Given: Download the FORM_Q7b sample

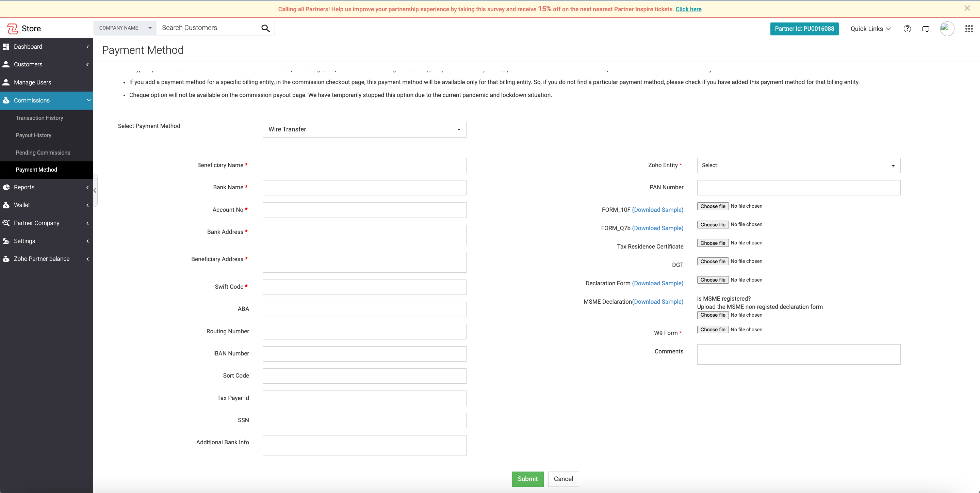Looking at the screenshot, I should click(657, 228).
